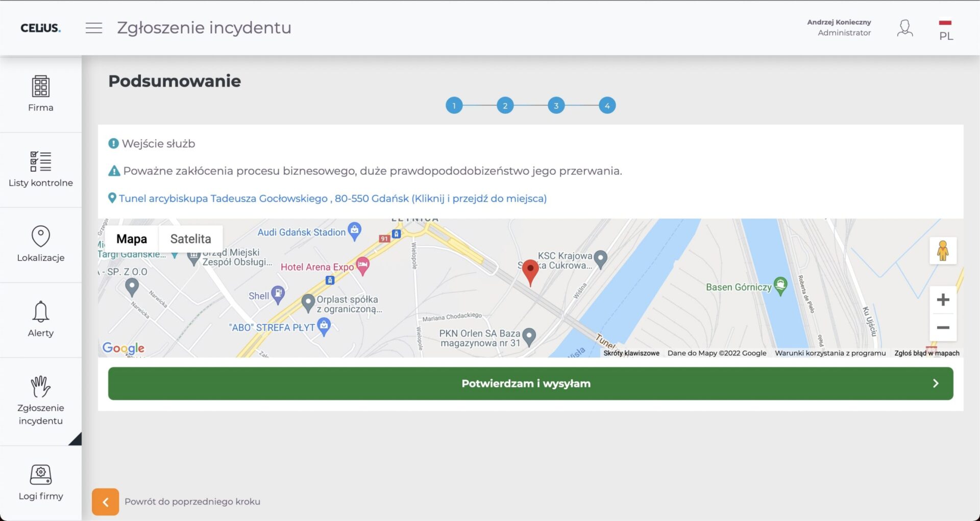
Task: Open the Firma section icon
Action: [x=40, y=86]
